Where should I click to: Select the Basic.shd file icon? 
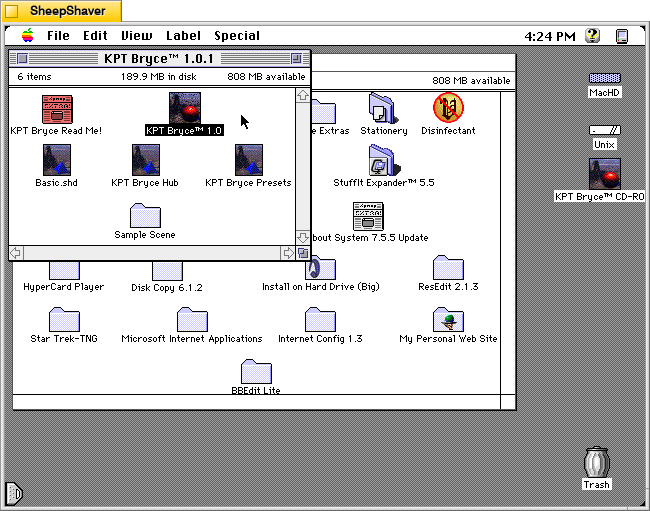pyautogui.click(x=57, y=160)
